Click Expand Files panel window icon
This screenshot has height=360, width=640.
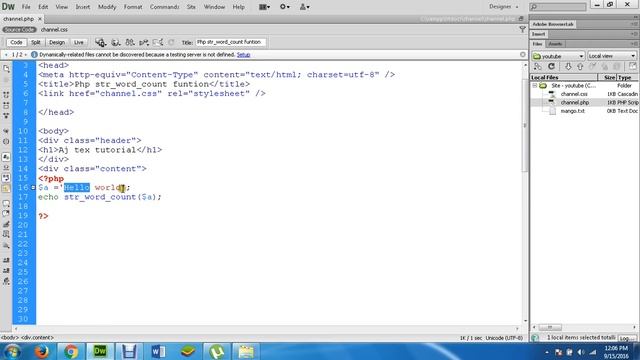pyautogui.click(x=632, y=67)
